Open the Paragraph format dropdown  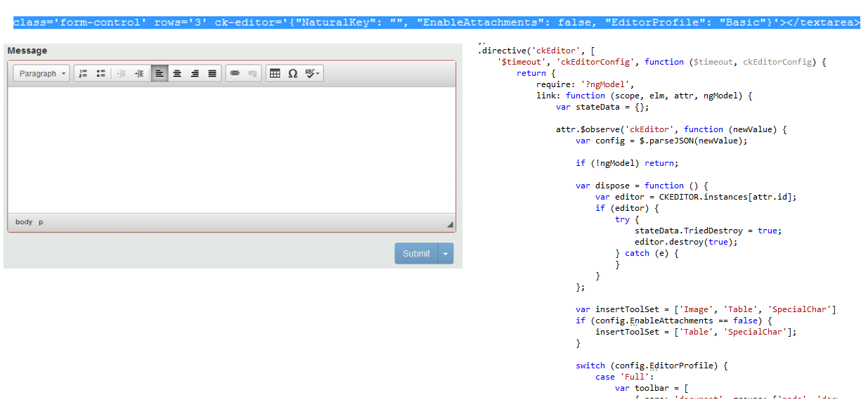[x=44, y=73]
